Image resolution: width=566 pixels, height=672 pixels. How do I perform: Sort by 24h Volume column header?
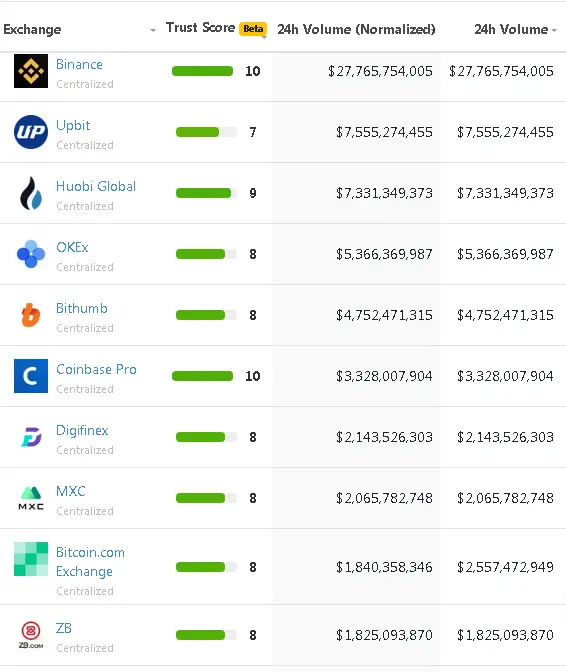[511, 29]
